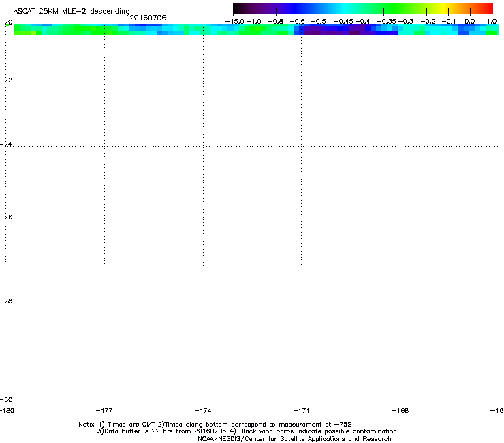
Task: Click the -0.6 color scale label
Action: 297,22
